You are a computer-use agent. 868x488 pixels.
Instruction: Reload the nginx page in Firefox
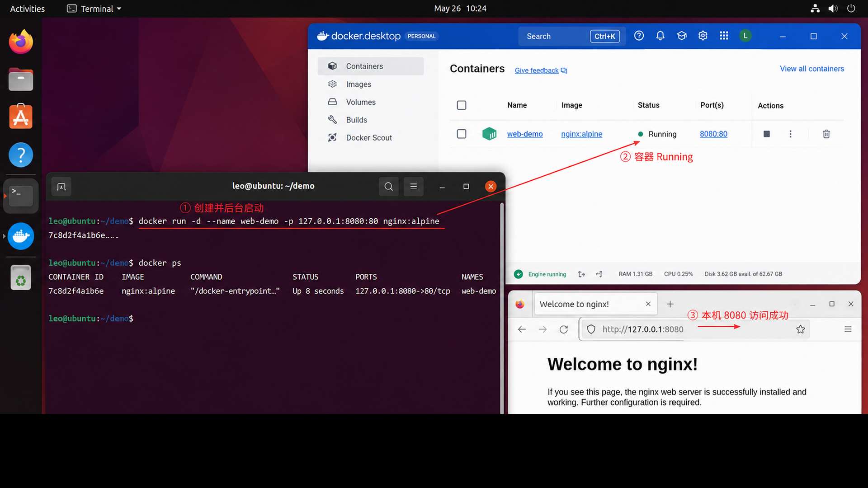564,329
